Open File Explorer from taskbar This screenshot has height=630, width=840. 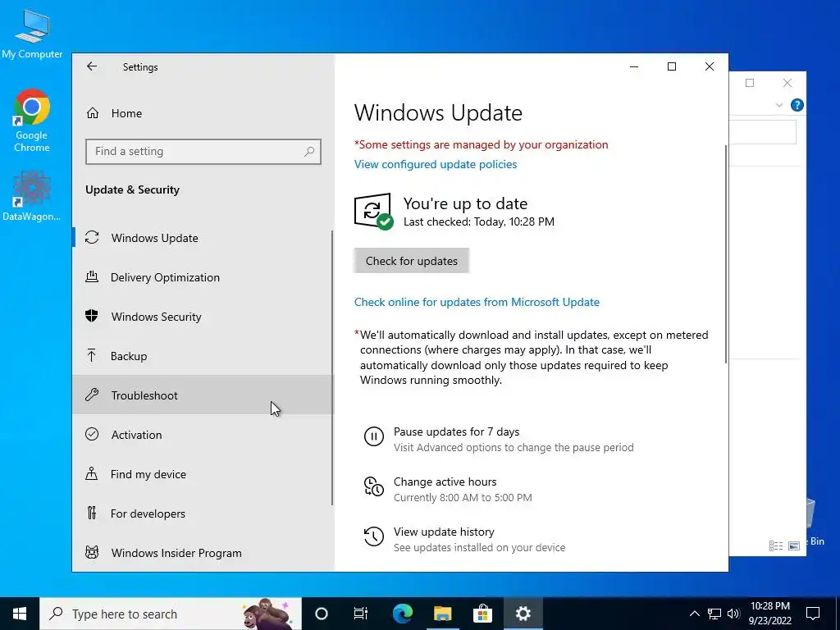click(442, 614)
